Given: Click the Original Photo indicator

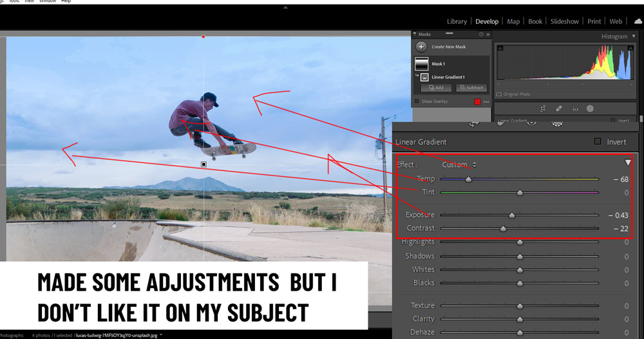Looking at the screenshot, I should click(x=513, y=95).
